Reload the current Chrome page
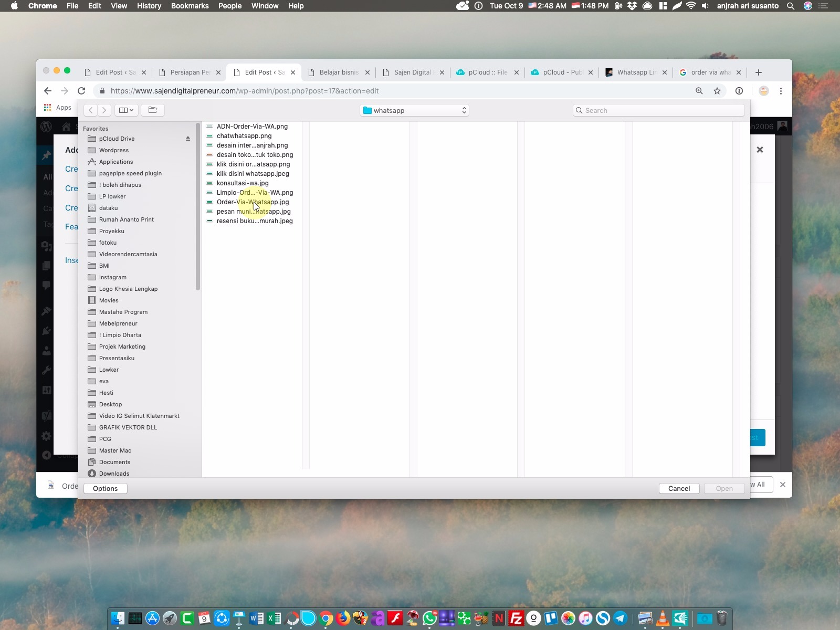The width and height of the screenshot is (840, 630). coord(81,91)
